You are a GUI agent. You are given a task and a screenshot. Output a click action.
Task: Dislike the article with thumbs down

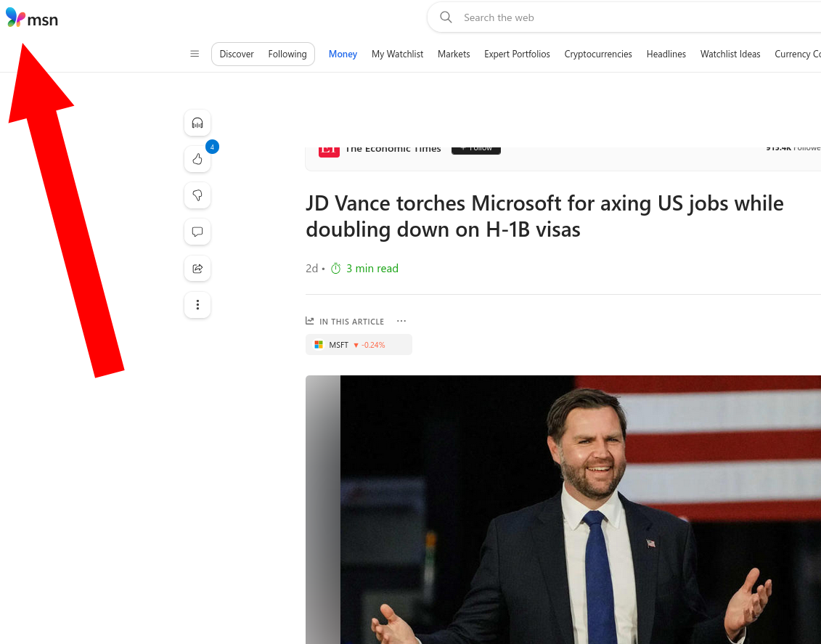coord(197,195)
